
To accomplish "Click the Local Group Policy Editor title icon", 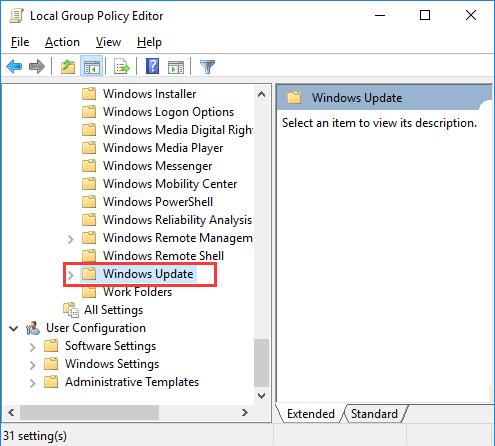I will tap(16, 16).
